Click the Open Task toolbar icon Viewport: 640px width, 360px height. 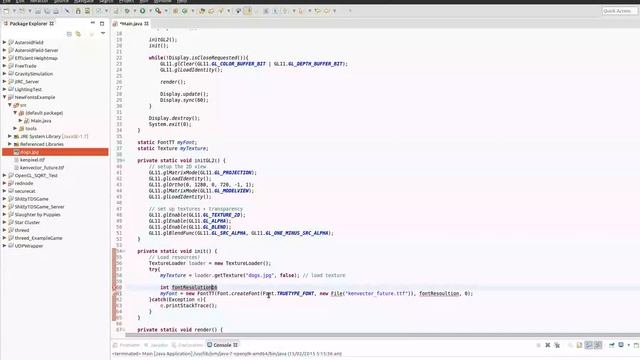click(211, 11)
